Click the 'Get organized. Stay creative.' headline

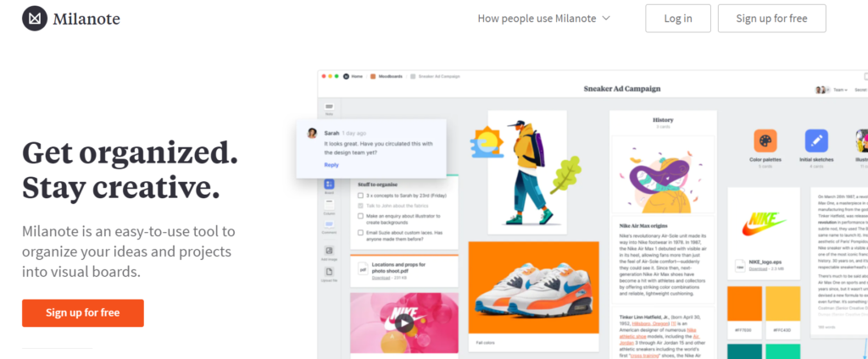(130, 170)
